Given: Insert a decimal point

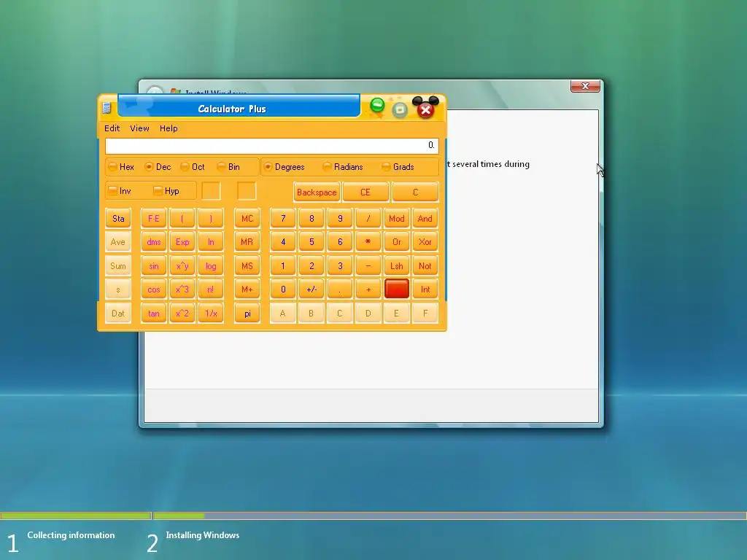Looking at the screenshot, I should click(340, 289).
